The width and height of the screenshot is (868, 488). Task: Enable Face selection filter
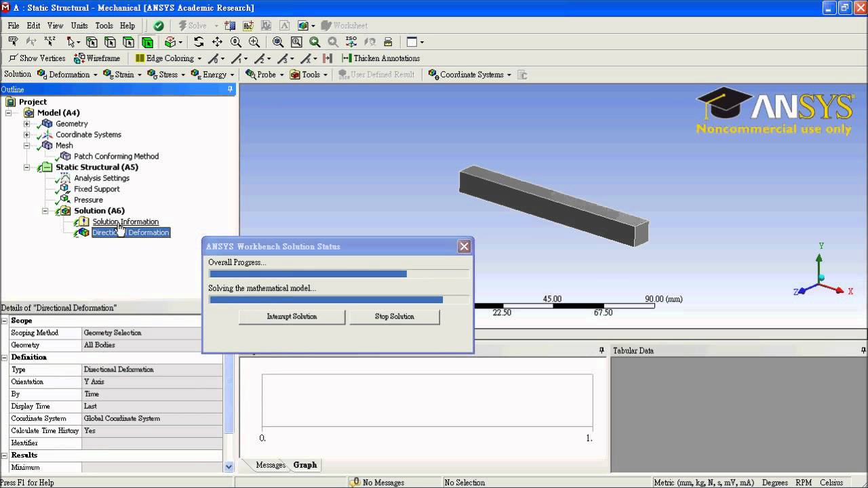(x=128, y=42)
